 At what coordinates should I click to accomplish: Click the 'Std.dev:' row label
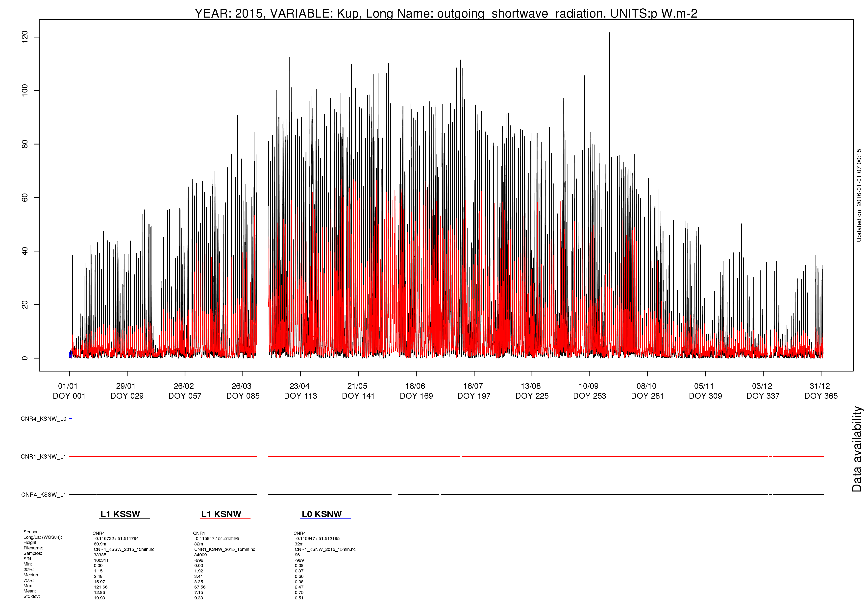pyautogui.click(x=31, y=597)
